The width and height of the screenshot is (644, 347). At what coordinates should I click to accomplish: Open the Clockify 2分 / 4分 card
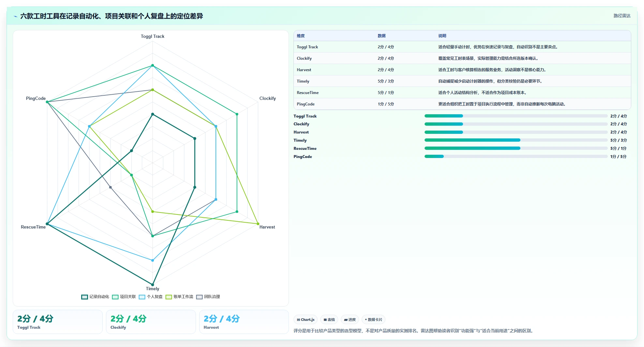(x=151, y=322)
